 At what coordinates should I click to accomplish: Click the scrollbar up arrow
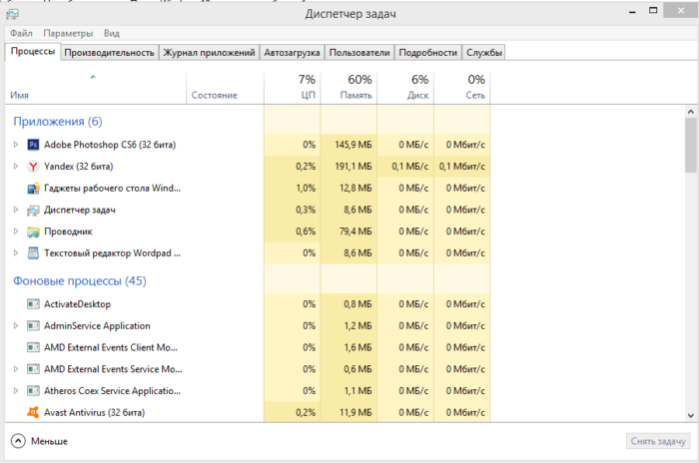[x=691, y=111]
